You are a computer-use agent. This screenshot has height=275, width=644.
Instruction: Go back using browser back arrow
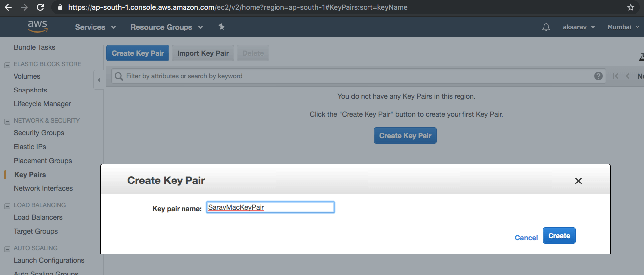pyautogui.click(x=8, y=7)
